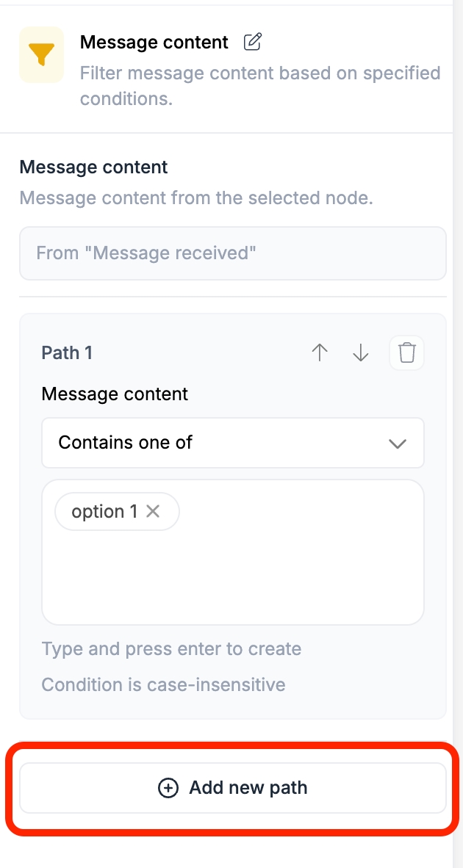Click the yellow funnel filter icon
Image resolution: width=463 pixels, height=868 pixels.
(x=41, y=55)
